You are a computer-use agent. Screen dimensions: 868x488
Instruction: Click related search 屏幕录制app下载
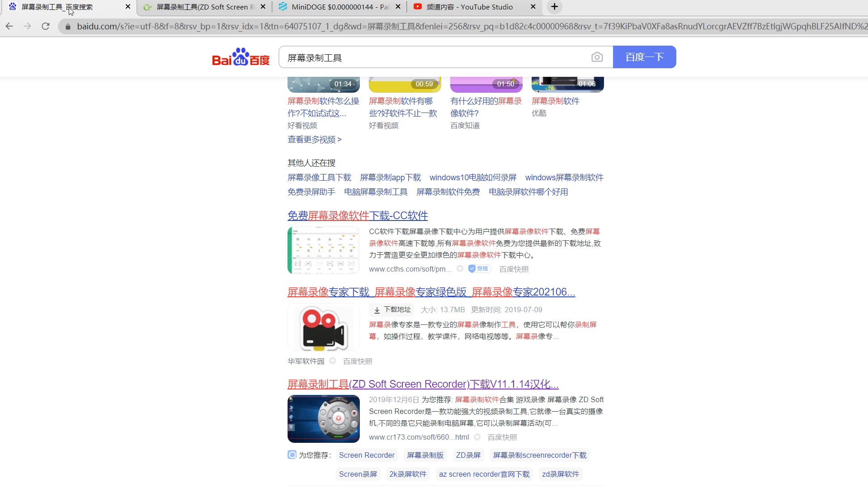[390, 178]
